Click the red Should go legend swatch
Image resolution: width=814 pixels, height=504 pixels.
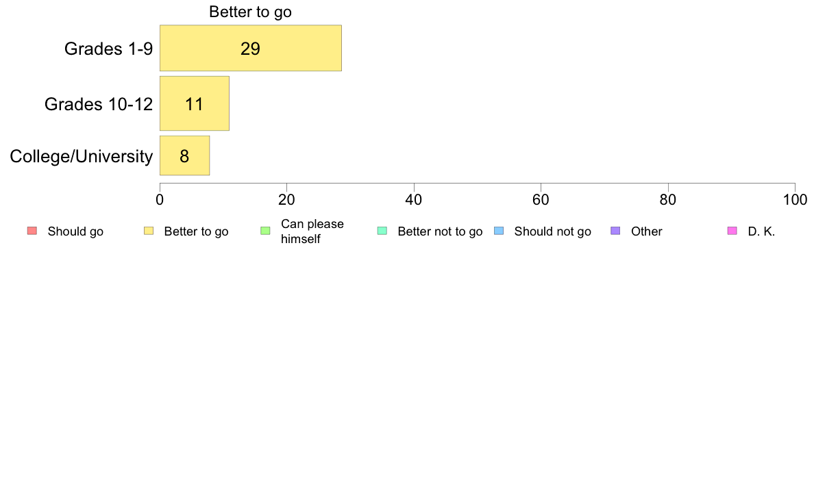click(32, 231)
